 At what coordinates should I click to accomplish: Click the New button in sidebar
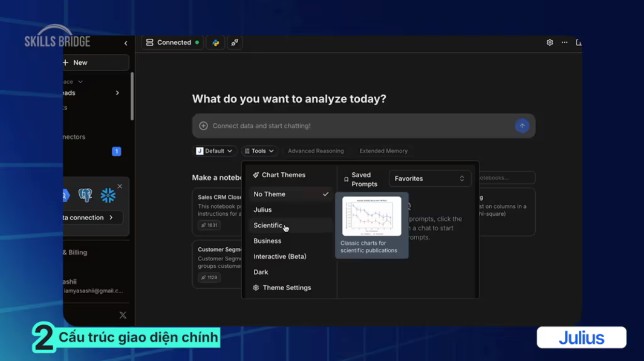95,63
